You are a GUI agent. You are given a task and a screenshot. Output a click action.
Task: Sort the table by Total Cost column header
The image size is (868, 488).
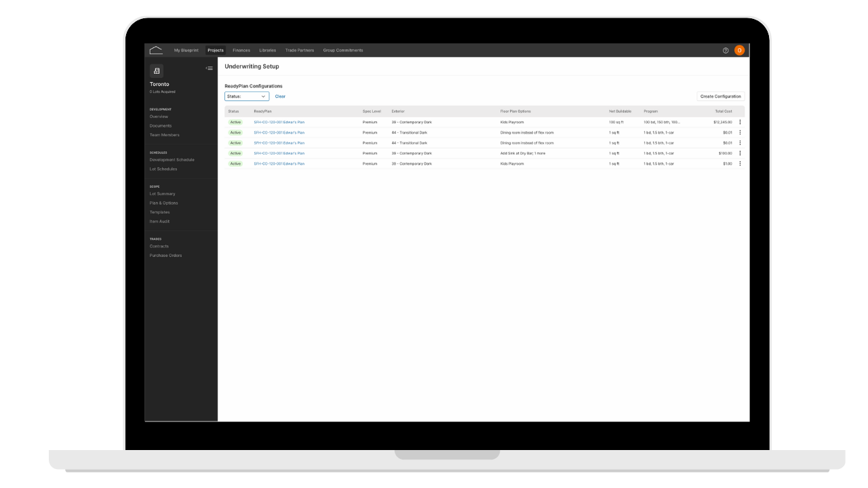click(x=724, y=111)
